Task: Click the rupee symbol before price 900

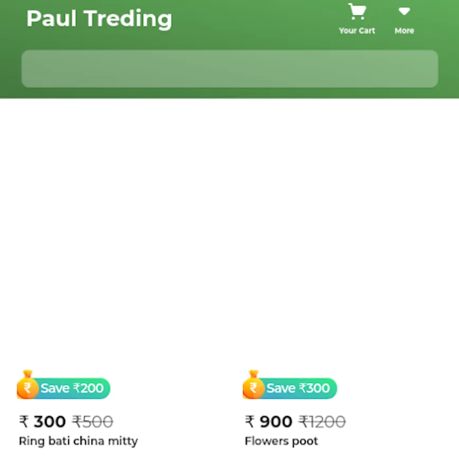Action: 250,422
